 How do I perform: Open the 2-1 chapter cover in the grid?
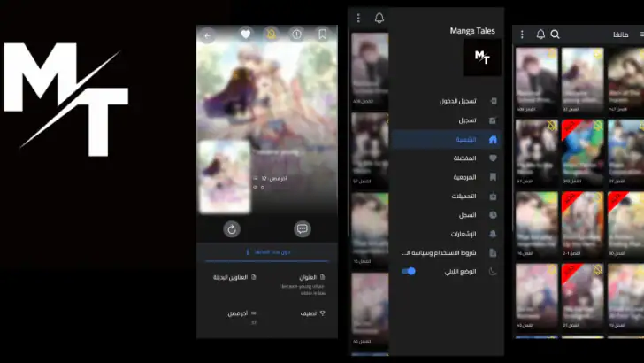pos(583,225)
